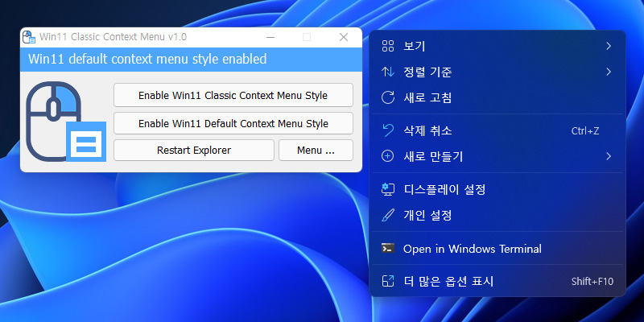Open the Menu ... dropdown button
The image size is (644, 322).
click(316, 151)
